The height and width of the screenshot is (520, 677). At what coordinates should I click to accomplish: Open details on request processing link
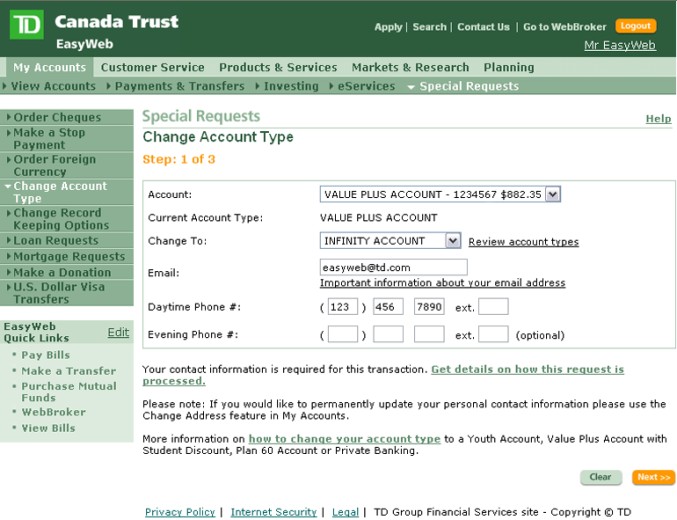tap(527, 369)
